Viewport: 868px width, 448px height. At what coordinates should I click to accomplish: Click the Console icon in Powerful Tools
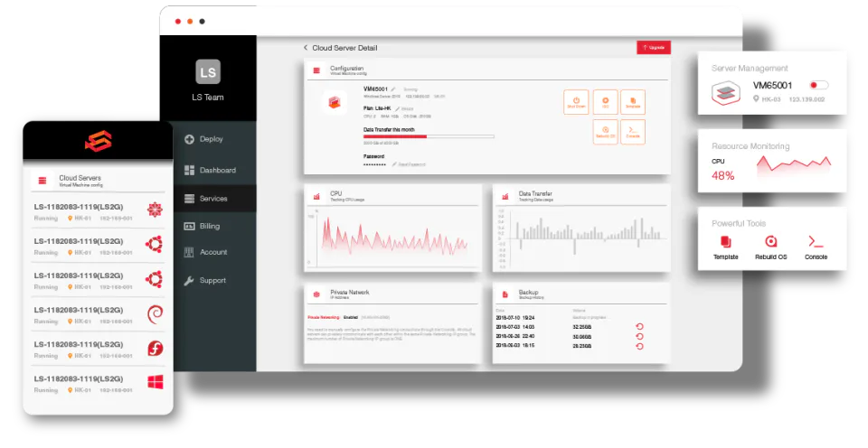pyautogui.click(x=816, y=242)
